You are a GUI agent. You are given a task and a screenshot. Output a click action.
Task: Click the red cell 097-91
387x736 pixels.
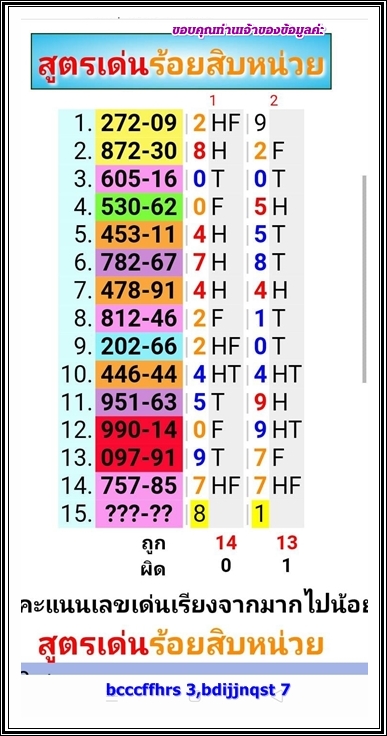coord(139,458)
